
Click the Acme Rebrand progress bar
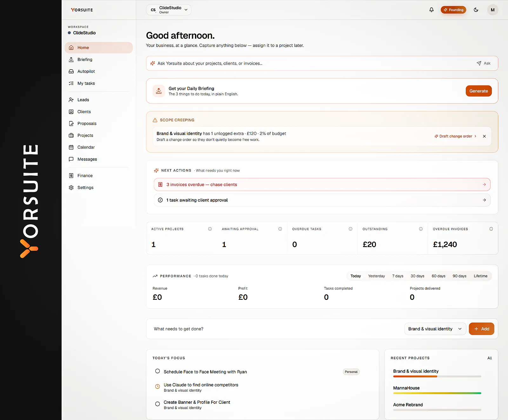click(437, 410)
